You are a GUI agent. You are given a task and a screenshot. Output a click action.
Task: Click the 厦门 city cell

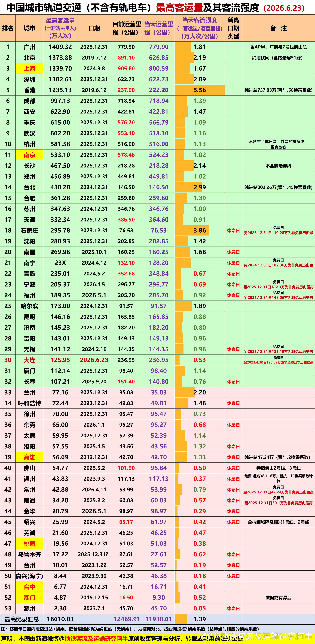(x=30, y=371)
